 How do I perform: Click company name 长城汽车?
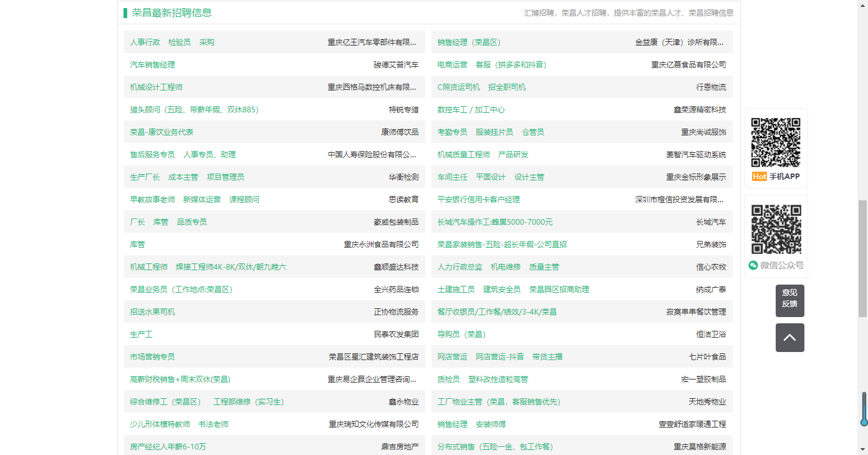pos(711,222)
